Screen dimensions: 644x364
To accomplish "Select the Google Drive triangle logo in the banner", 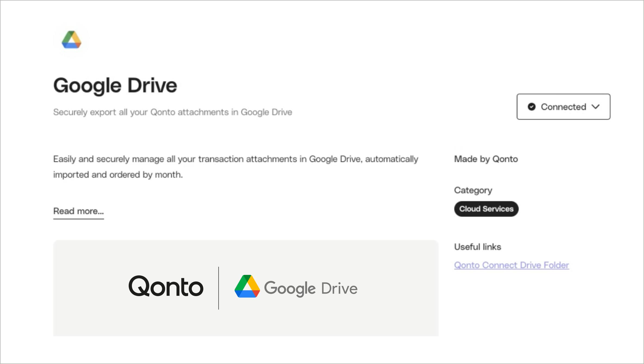I will click(x=247, y=287).
